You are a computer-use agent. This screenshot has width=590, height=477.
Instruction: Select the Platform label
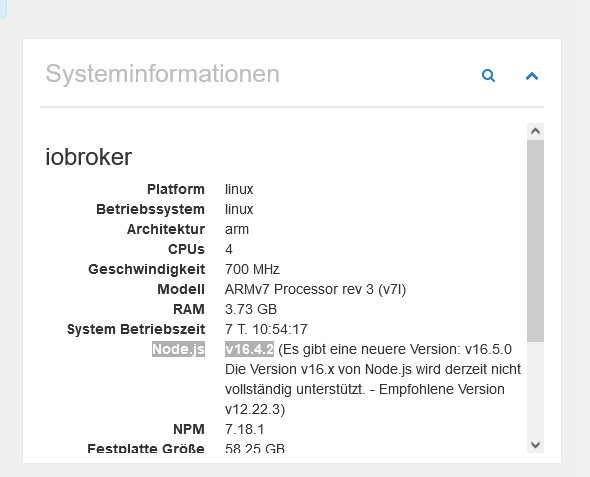pyautogui.click(x=176, y=189)
